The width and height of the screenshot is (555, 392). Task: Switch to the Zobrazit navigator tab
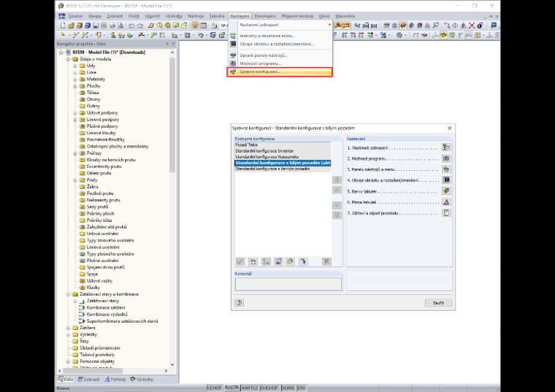coord(88,379)
